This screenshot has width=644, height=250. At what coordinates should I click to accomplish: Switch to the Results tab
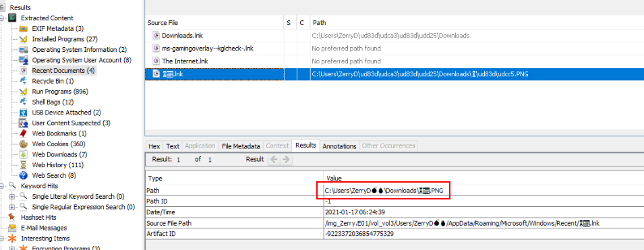pyautogui.click(x=305, y=146)
